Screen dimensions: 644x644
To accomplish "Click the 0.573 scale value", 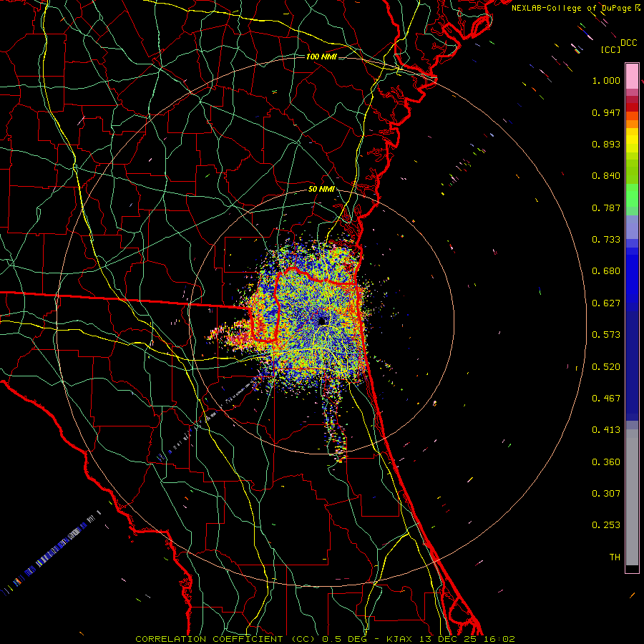I will (x=606, y=335).
